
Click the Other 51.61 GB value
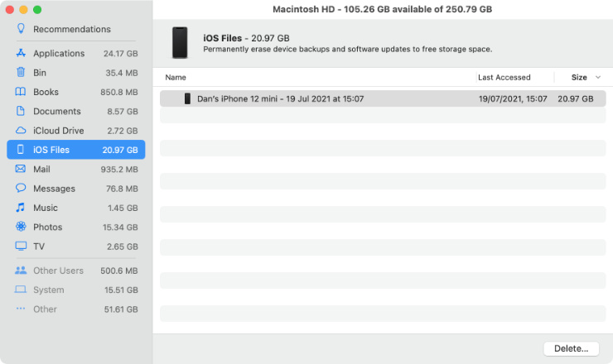(121, 309)
